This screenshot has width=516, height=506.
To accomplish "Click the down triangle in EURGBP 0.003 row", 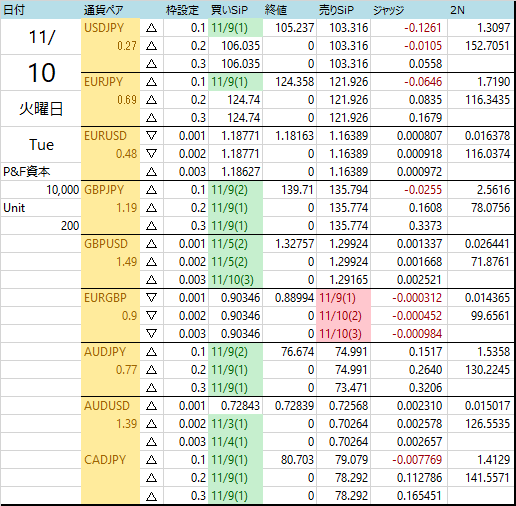I will [152, 334].
